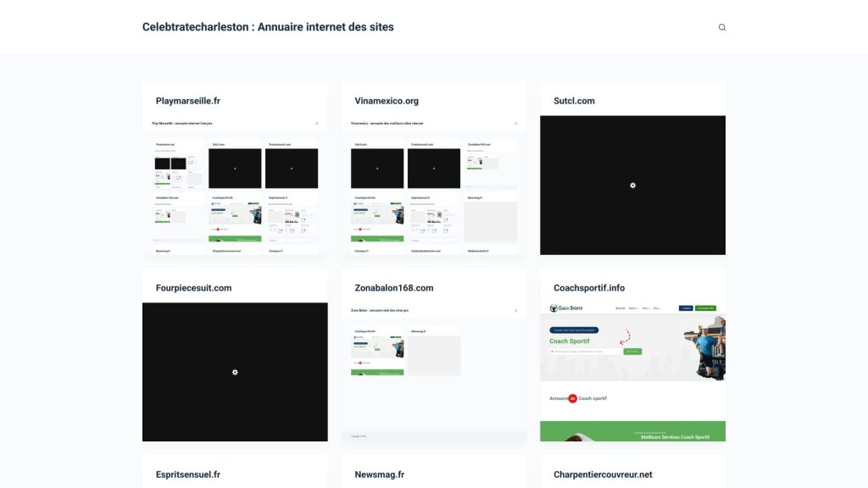Open the Charpentiercouvreur.net title link
This screenshot has width=868, height=488.
point(603,475)
